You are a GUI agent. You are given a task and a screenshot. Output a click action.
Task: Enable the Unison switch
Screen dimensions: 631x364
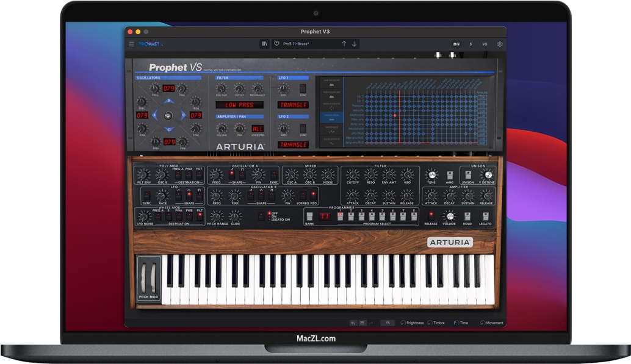[x=467, y=176]
